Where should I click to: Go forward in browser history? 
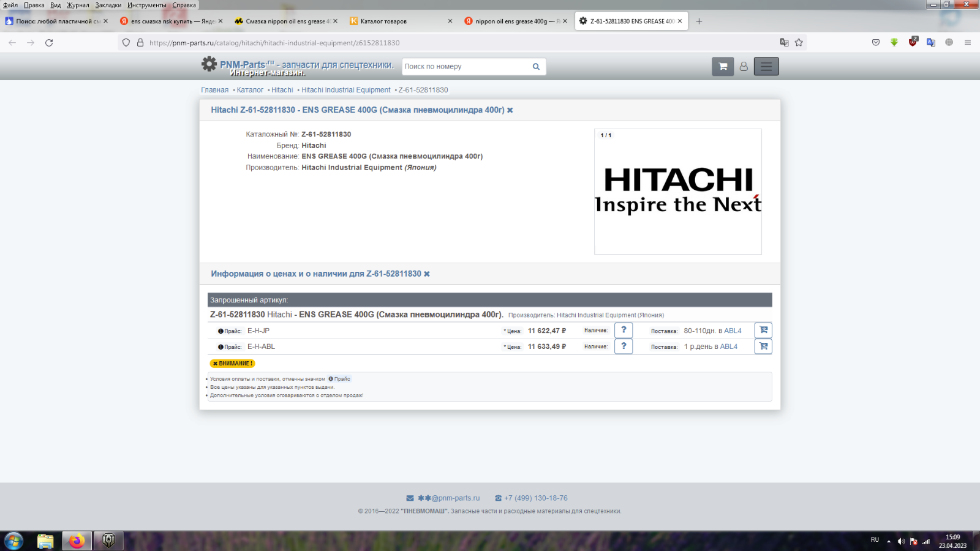point(31,43)
